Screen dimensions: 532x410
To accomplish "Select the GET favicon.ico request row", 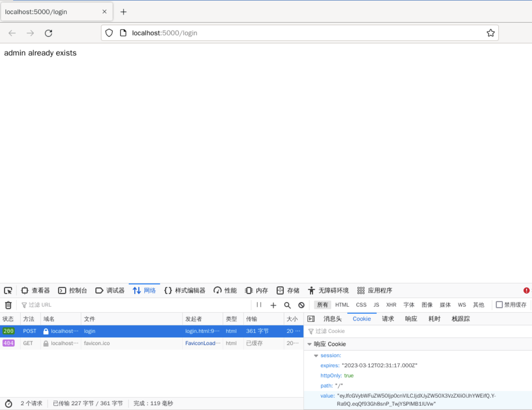I will [152, 343].
